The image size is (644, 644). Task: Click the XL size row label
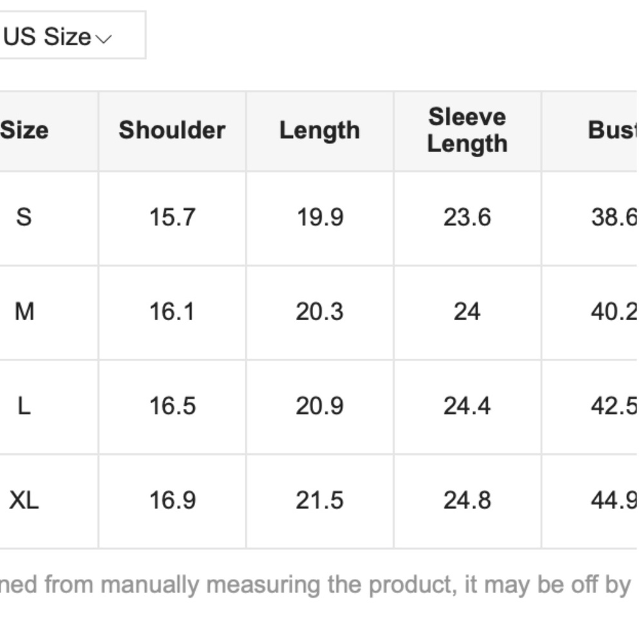[24, 500]
